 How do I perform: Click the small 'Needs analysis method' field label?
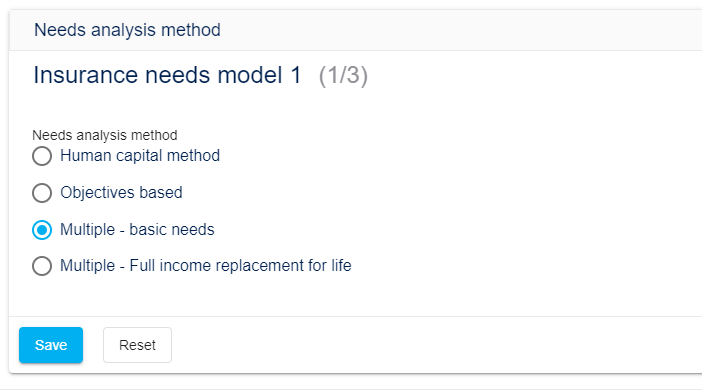[105, 135]
